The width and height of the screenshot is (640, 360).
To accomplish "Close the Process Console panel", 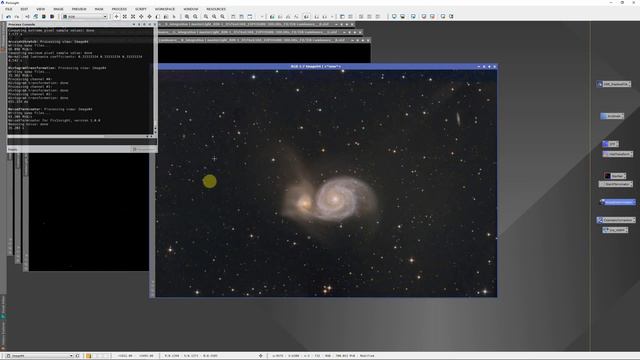I will coord(154,24).
